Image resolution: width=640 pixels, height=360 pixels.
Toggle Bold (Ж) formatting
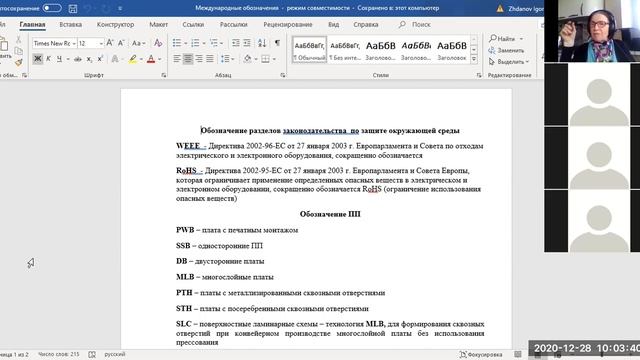38,59
